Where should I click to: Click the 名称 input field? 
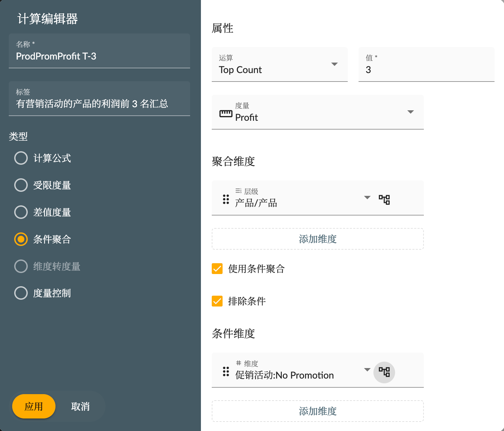99,56
